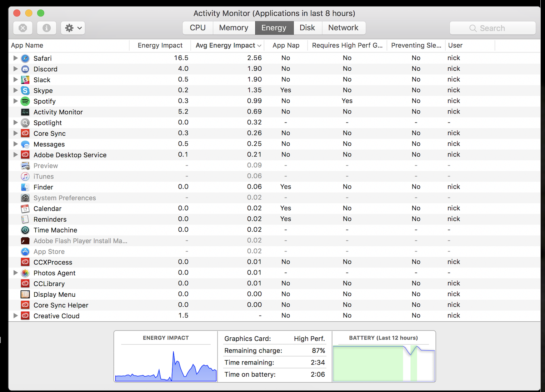Switch to the CPU tab
Screen dimensions: 545x392
[x=198, y=28]
